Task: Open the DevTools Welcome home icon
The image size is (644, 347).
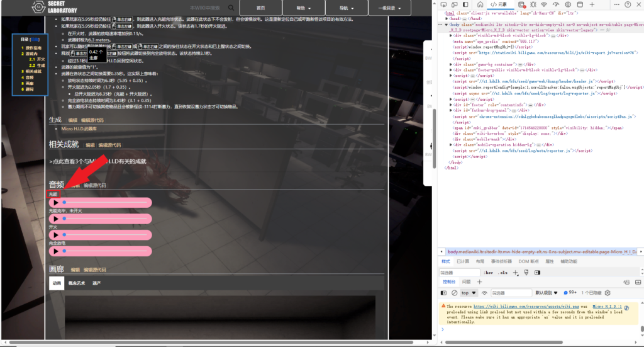Action: 480,4
